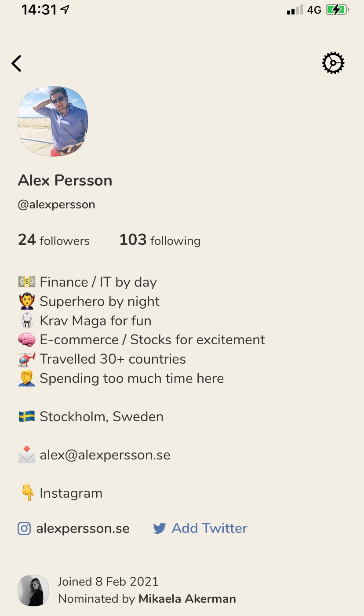Tap the location arrow in status bar
Image resolution: width=364 pixels, height=616 pixels.
66,10
